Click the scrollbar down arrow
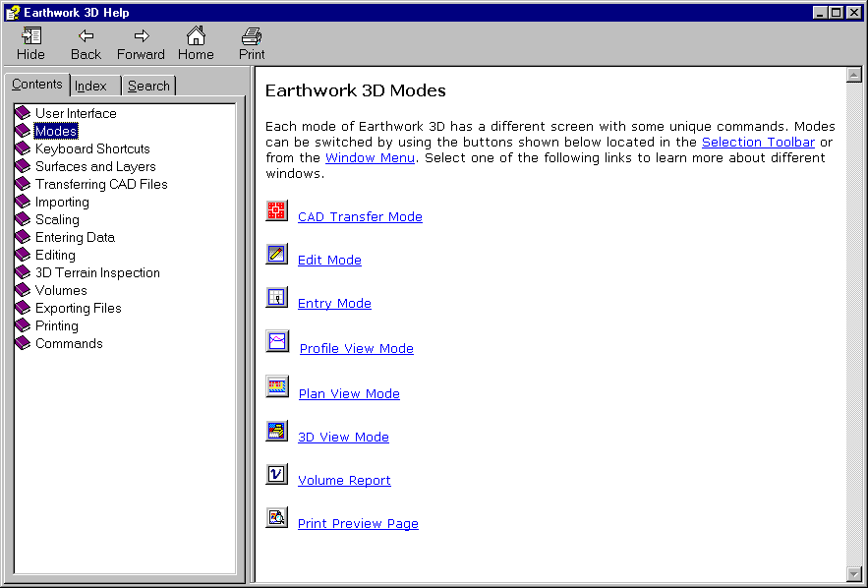 pyautogui.click(x=853, y=573)
